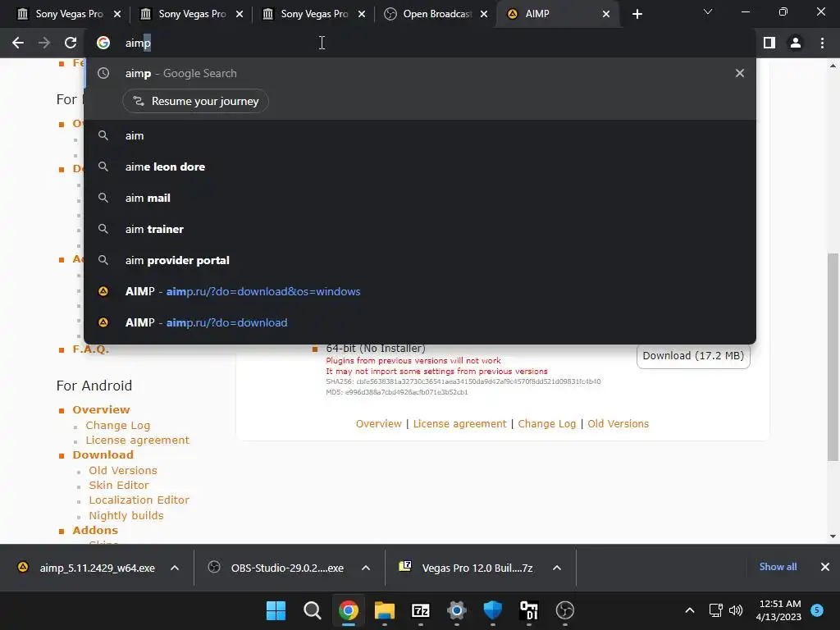This screenshot has width=840, height=630.
Task: Open downloaded Vegas Pro 12.0 7z file
Action: point(466,568)
